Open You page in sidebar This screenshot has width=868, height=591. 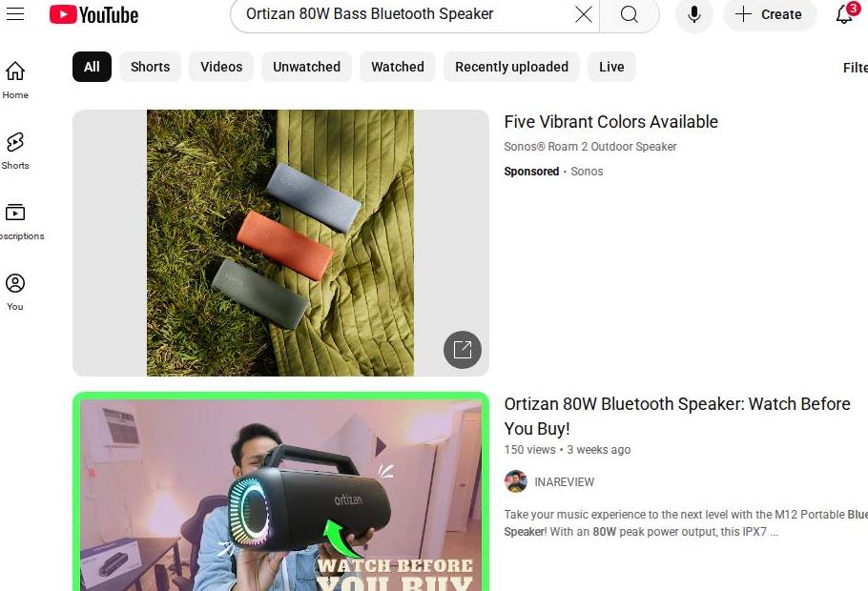pyautogui.click(x=15, y=292)
